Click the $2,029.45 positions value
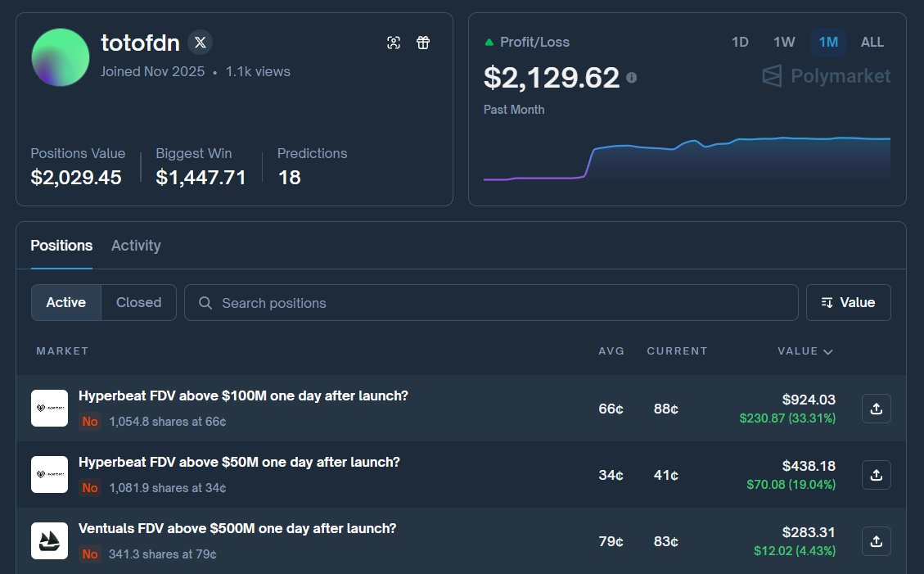Viewport: 924px width, 574px height. click(76, 178)
